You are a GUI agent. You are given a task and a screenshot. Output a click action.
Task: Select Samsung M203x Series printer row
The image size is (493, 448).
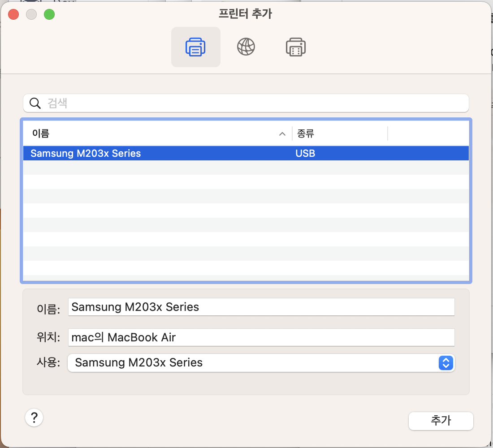tap(246, 153)
